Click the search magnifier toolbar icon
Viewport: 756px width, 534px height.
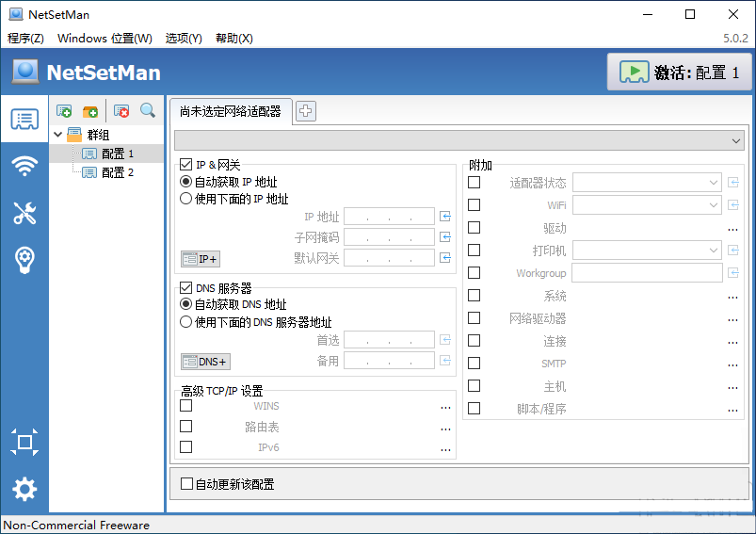(x=148, y=110)
